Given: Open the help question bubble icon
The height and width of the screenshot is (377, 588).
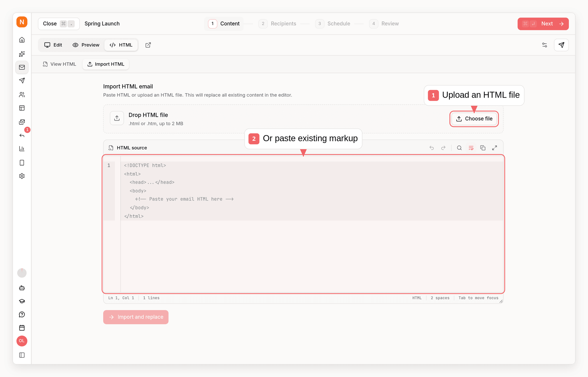Looking at the screenshot, I should tap(22, 314).
